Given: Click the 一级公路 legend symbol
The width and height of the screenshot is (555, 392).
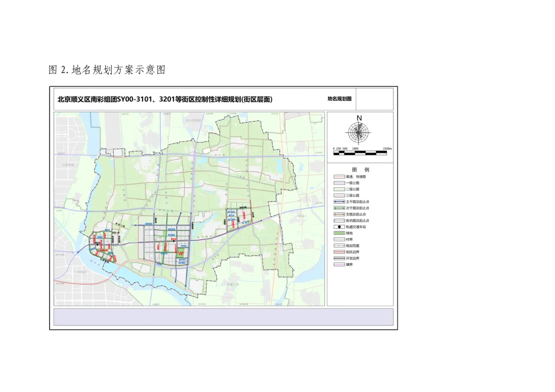Looking at the screenshot, I should 339,183.
